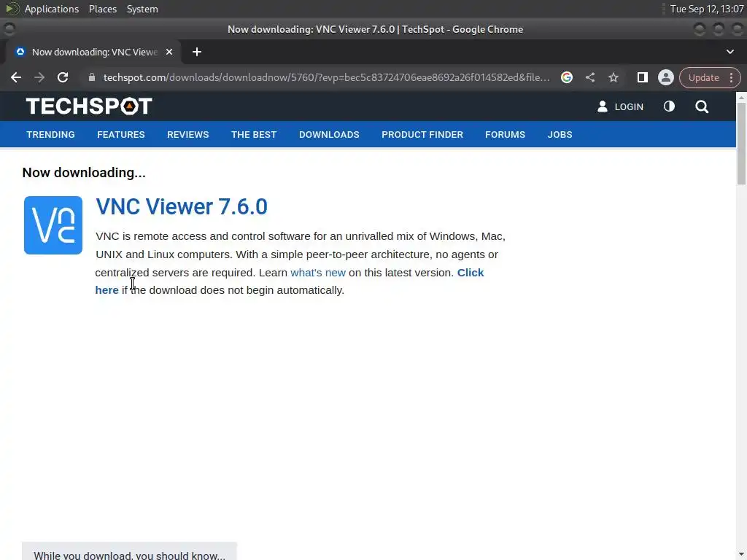Click scrollbar down arrow
Screen dimensions: 747x560
[741, 555]
